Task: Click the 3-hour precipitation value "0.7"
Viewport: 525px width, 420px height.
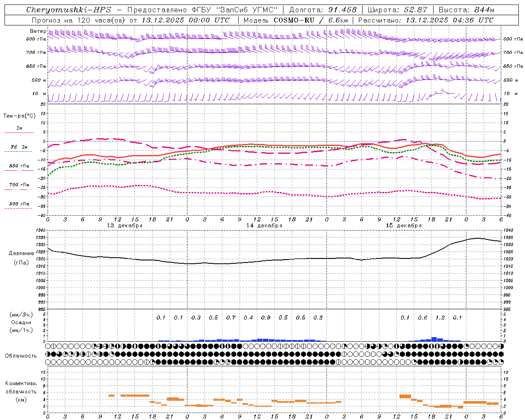Action: click(231, 317)
